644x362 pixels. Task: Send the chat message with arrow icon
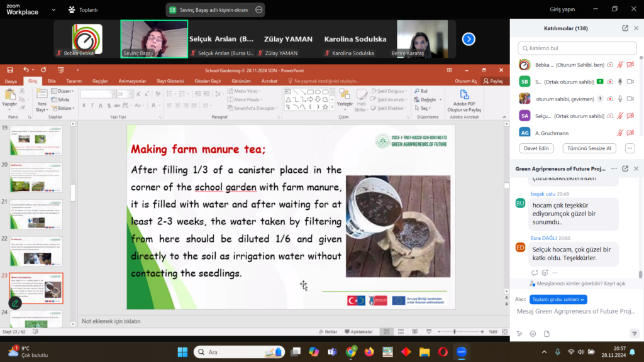click(x=634, y=333)
